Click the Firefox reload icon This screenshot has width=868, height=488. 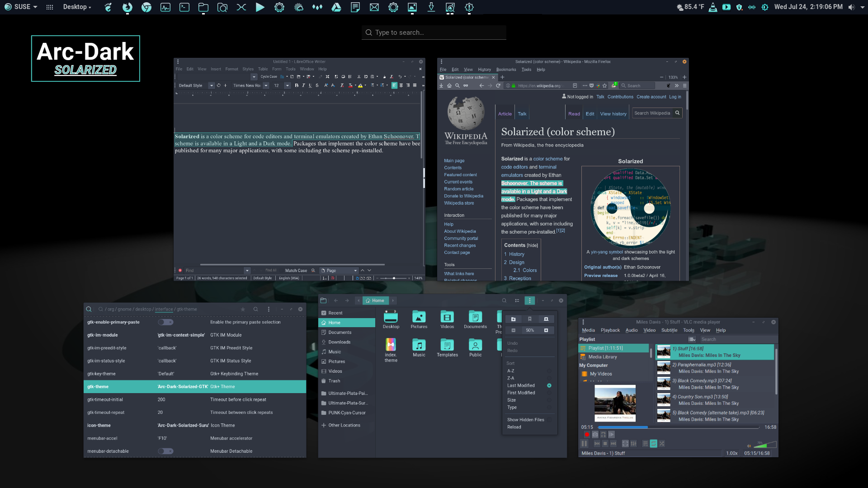[x=498, y=85]
